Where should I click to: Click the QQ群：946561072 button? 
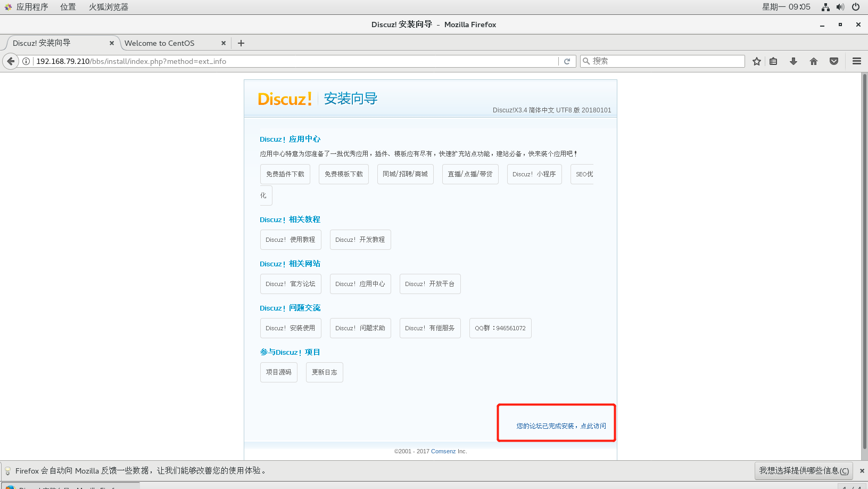(500, 328)
